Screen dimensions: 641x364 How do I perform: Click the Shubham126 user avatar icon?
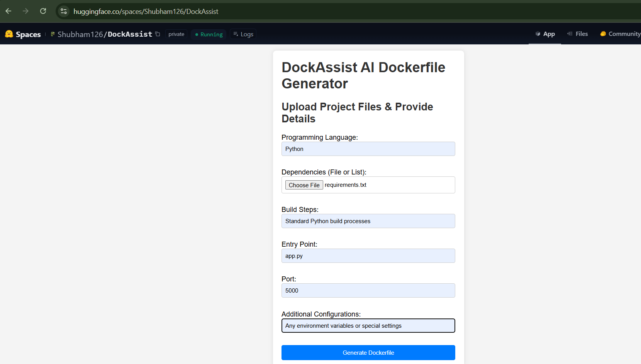tap(53, 34)
